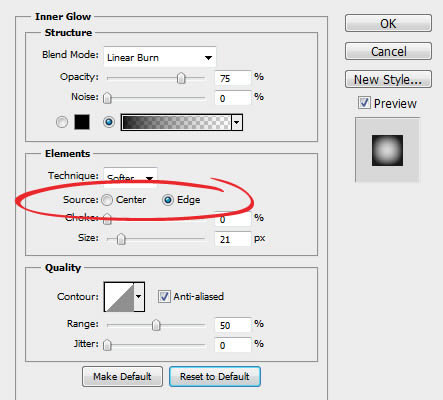Choose Edge as glow source
Image resolution: width=443 pixels, height=400 pixels.
168,200
